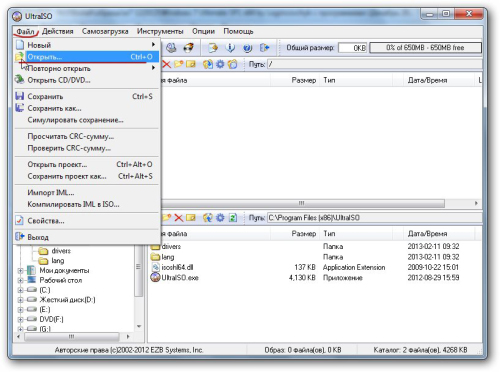
Task: Select Сохранить как... menu entry
Action: tap(87, 108)
